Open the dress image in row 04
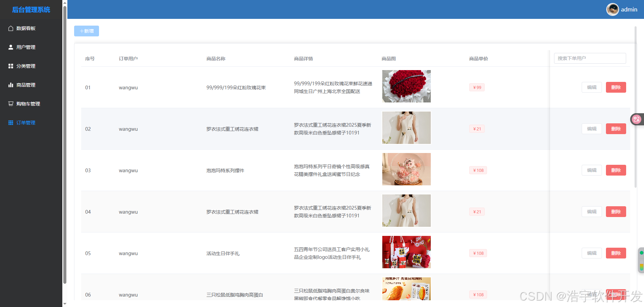The height and width of the screenshot is (307, 644). [x=407, y=211]
